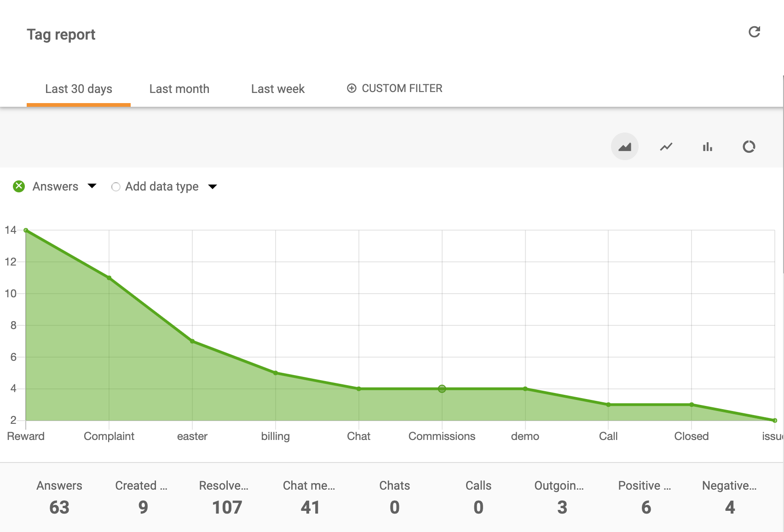784x532 pixels.
Task: Switch to bar chart view icon
Action: coord(707,147)
